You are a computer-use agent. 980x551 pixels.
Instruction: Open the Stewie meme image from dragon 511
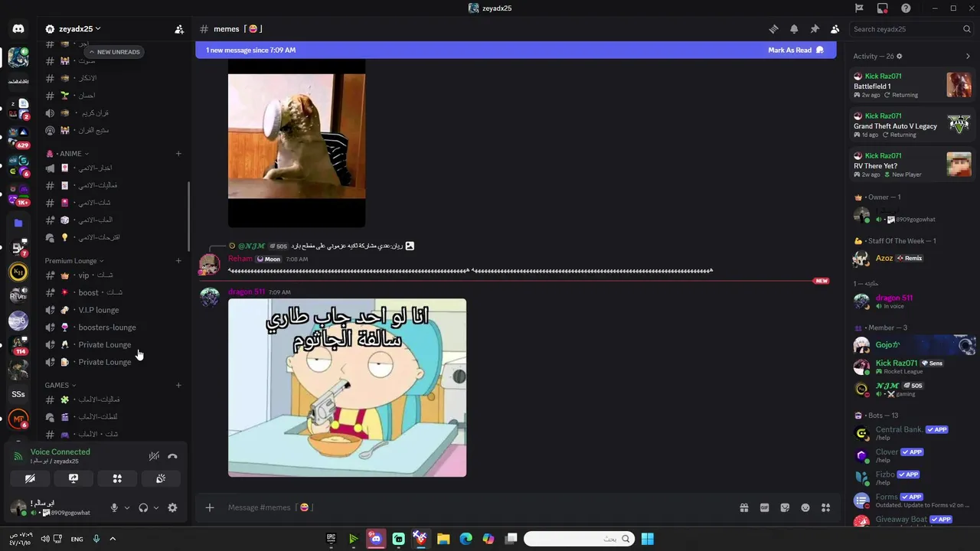point(347,388)
